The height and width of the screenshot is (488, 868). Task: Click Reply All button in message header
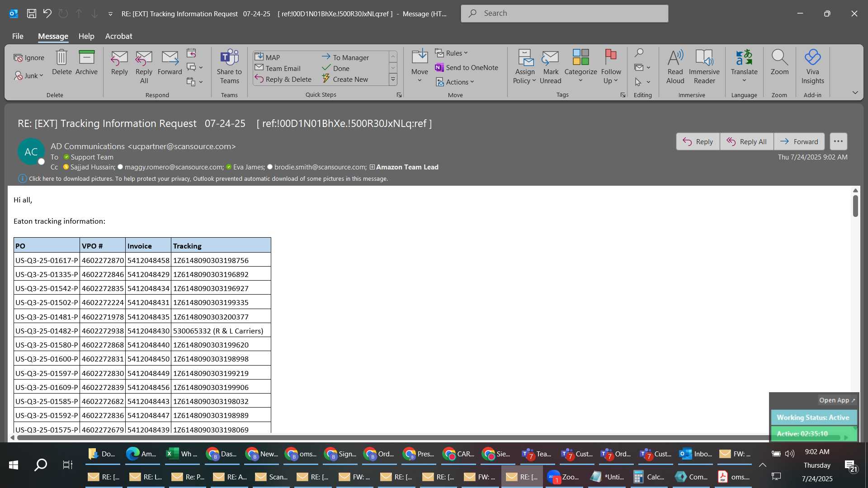(x=746, y=141)
